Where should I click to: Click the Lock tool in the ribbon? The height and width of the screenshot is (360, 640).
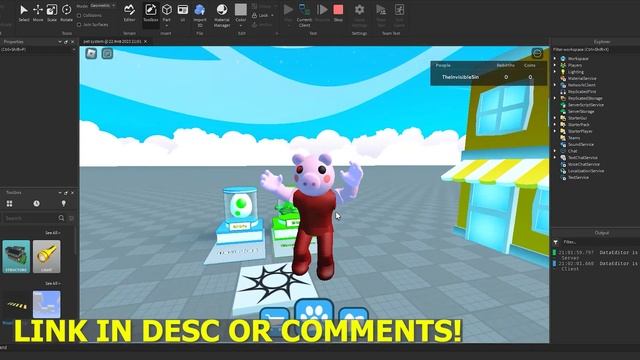point(260,15)
